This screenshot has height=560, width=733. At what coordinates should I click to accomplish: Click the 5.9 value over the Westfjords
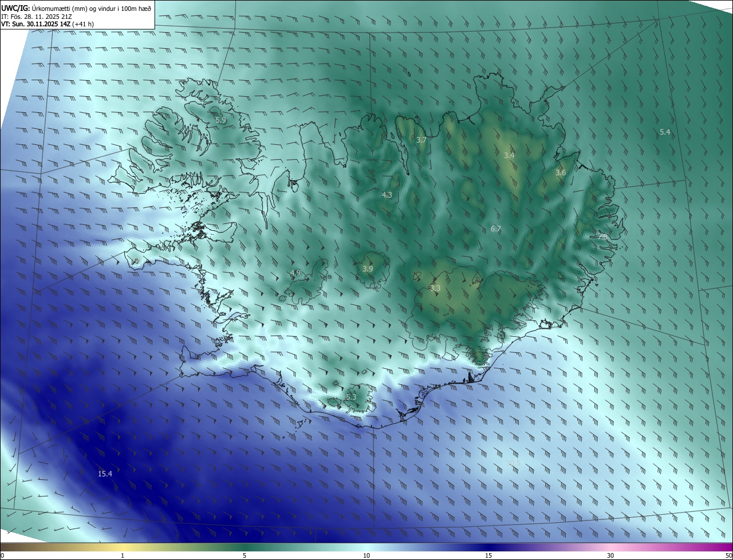220,120
